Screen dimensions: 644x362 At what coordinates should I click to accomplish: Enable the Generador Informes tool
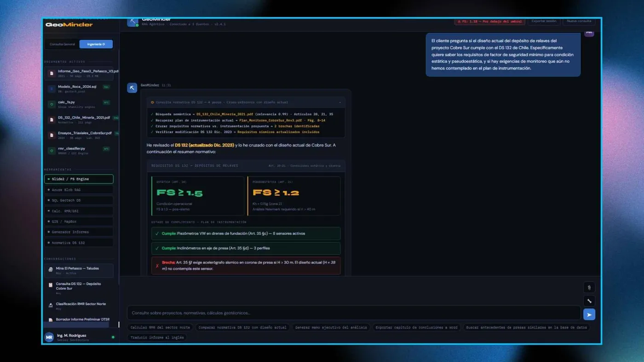[79, 232]
